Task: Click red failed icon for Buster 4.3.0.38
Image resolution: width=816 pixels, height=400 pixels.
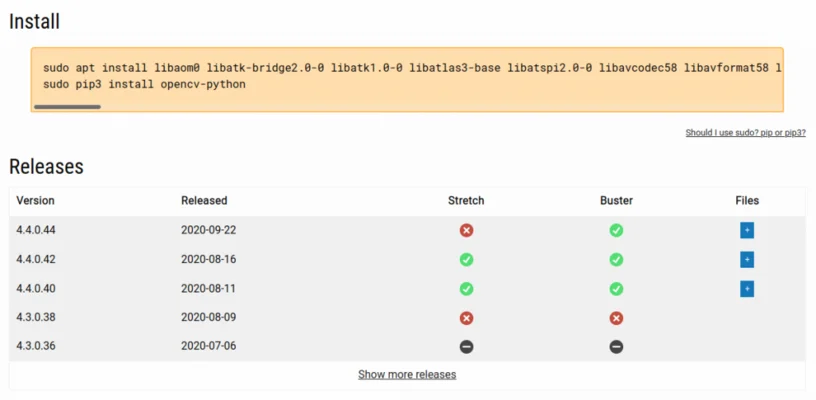Action: coord(616,318)
